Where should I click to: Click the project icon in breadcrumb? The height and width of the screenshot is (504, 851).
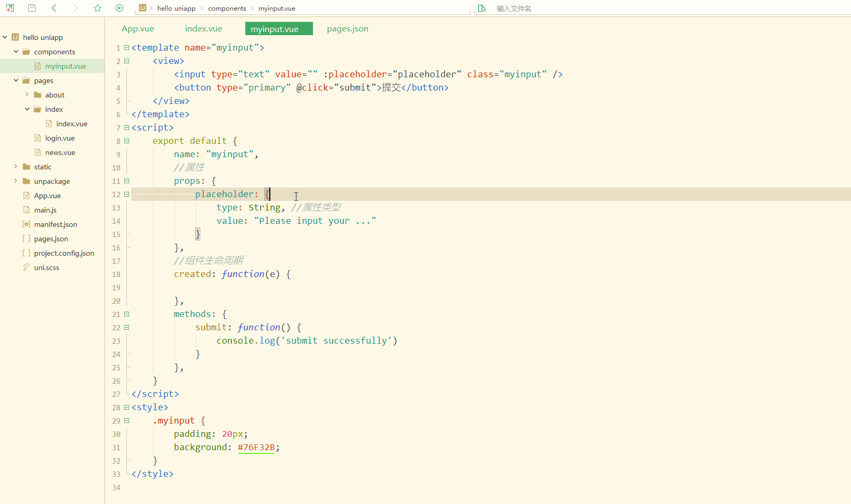[x=142, y=8]
